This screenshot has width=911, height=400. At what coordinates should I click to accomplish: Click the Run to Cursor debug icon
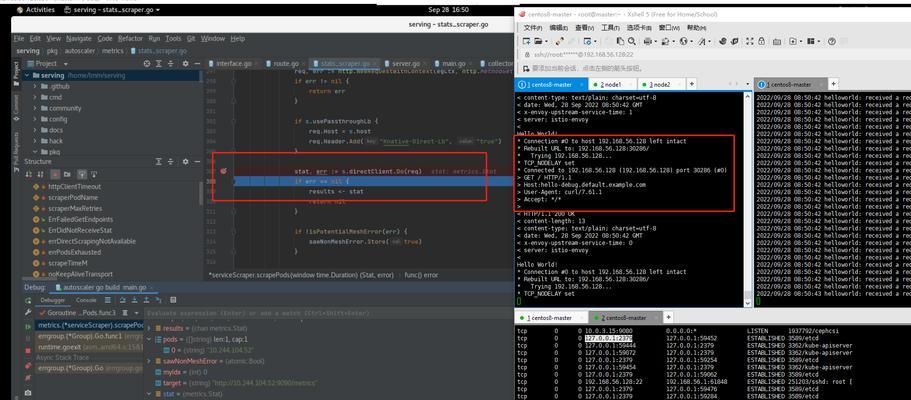[158, 300]
